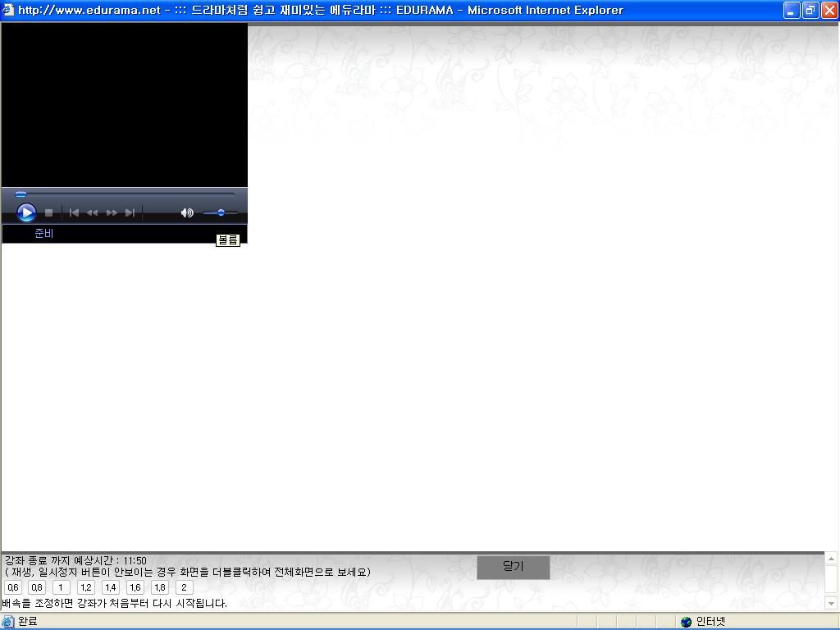
Task: Set playback speed to 0.8
Action: pos(37,587)
